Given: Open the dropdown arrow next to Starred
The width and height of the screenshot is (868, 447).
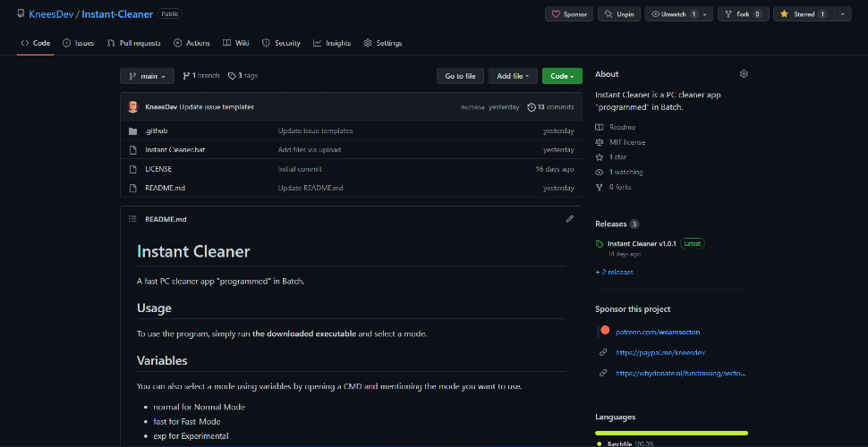Looking at the screenshot, I should 842,14.
